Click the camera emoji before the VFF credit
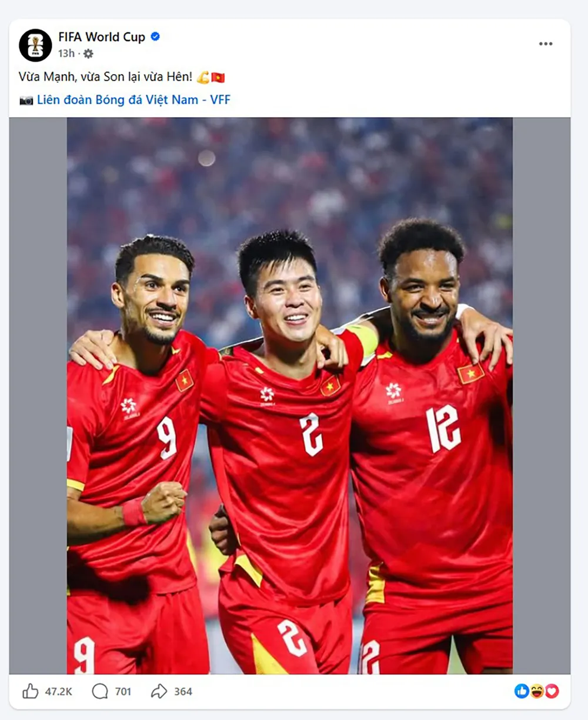Viewport: 588px width, 720px height. [x=26, y=101]
